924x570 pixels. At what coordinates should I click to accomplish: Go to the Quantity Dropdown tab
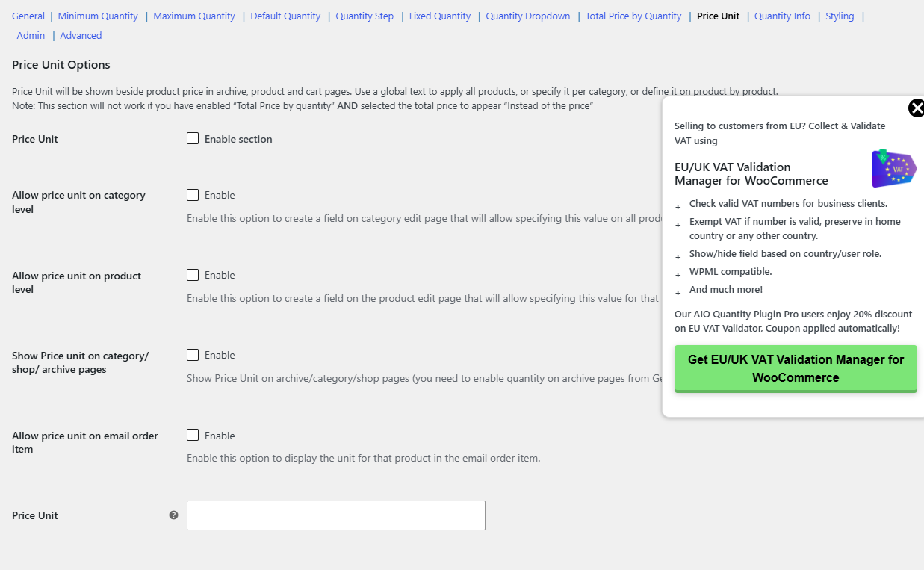point(528,16)
